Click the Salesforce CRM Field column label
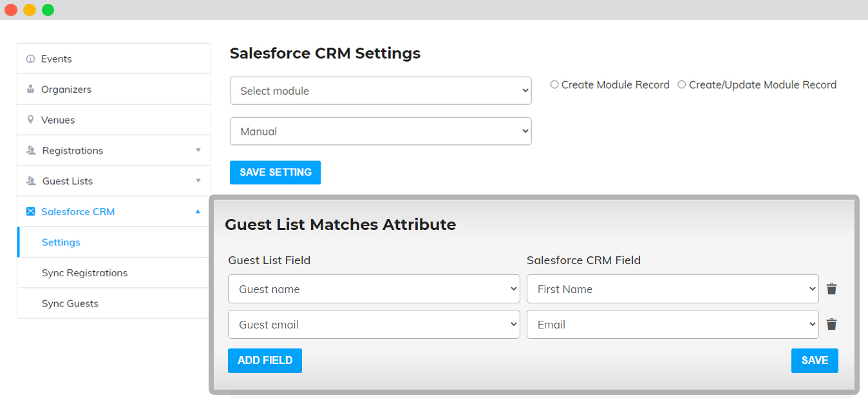Image resolution: width=868 pixels, height=409 pixels. [x=583, y=260]
